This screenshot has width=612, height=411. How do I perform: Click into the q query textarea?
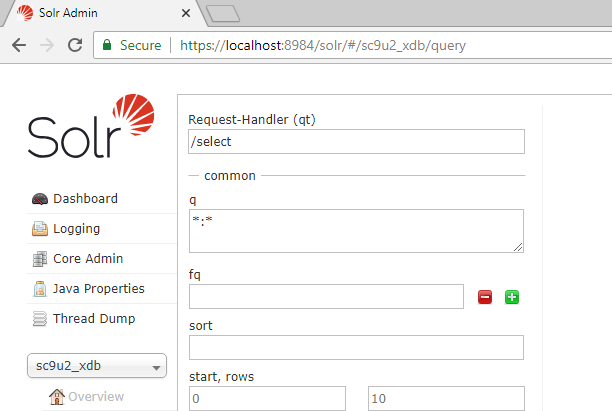tap(356, 231)
